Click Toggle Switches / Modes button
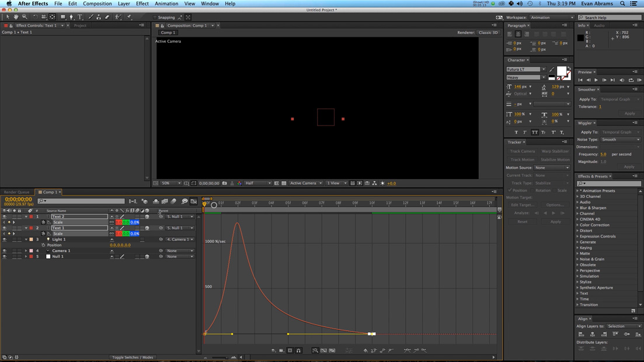 (133, 357)
